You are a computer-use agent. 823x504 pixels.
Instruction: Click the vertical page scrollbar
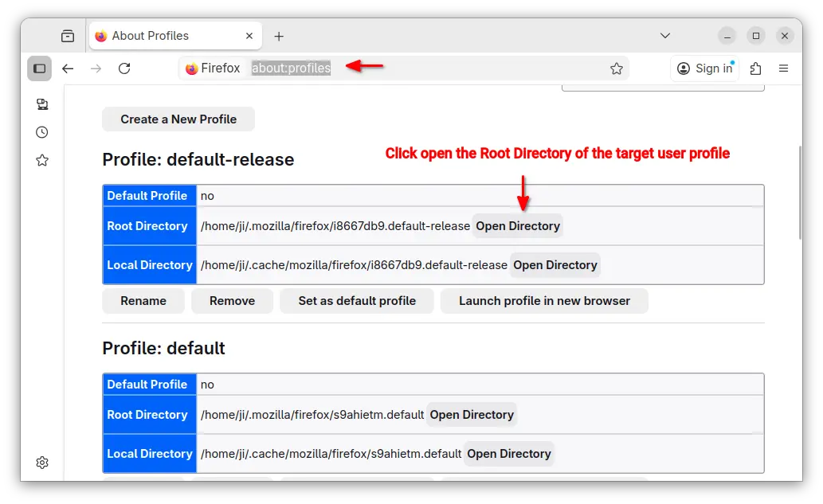click(x=798, y=191)
